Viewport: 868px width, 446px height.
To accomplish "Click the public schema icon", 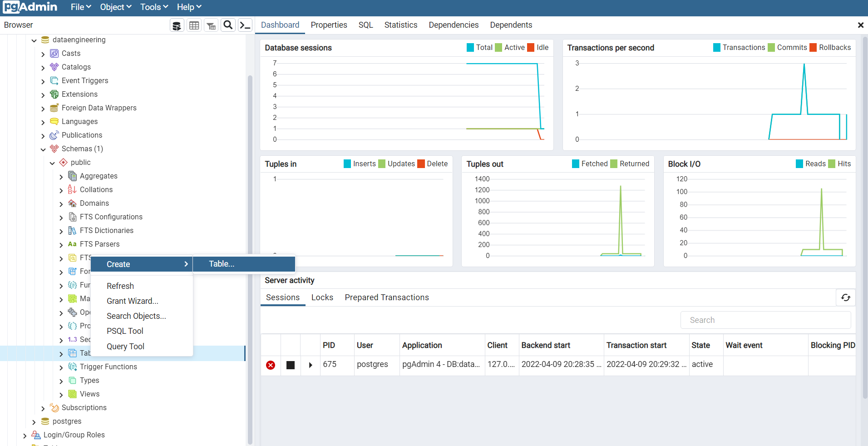I will pos(63,163).
